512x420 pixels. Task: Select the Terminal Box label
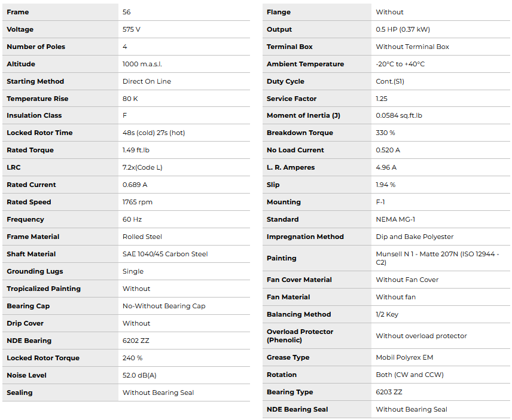click(x=289, y=47)
